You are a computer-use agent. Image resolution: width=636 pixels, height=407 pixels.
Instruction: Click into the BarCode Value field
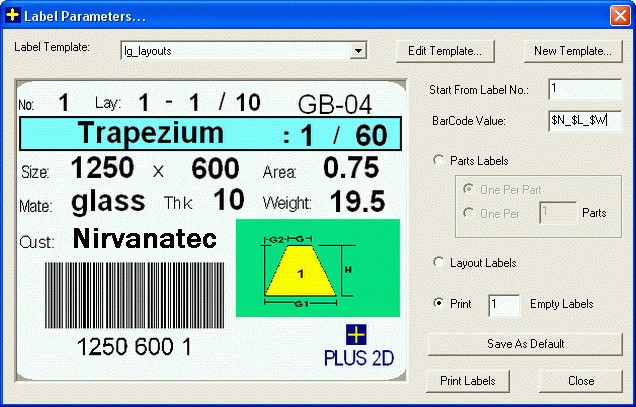pyautogui.click(x=585, y=121)
